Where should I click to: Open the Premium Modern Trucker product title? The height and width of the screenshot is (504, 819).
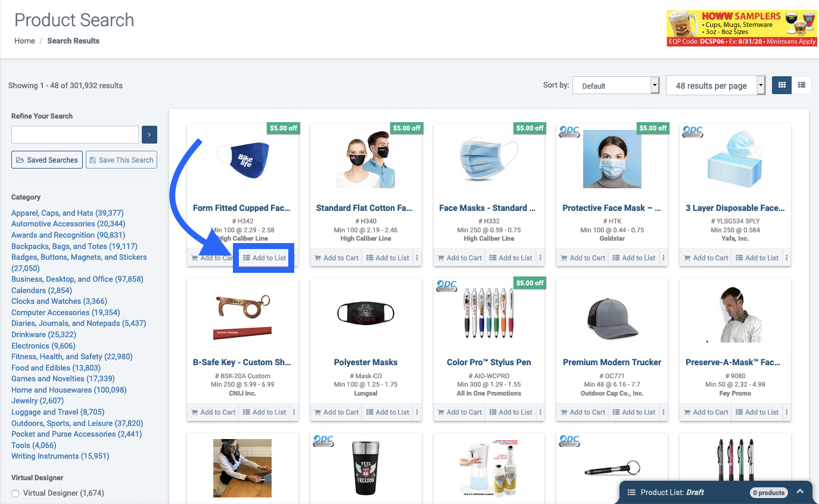(612, 362)
